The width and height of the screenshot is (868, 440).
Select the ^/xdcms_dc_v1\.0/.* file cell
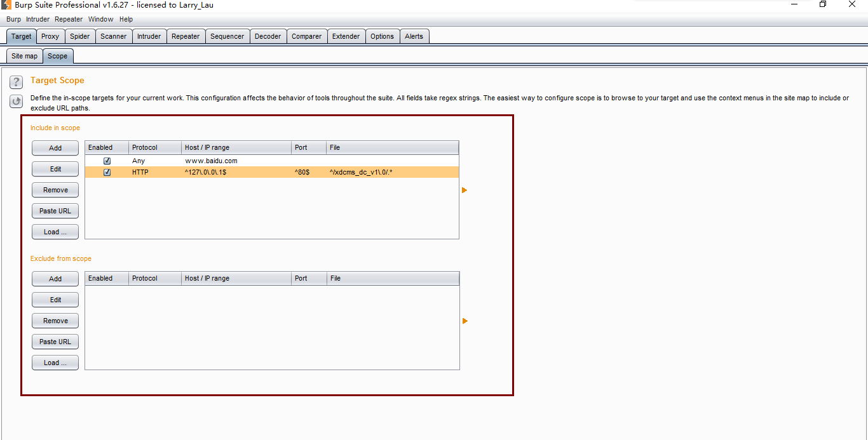pyautogui.click(x=392, y=172)
